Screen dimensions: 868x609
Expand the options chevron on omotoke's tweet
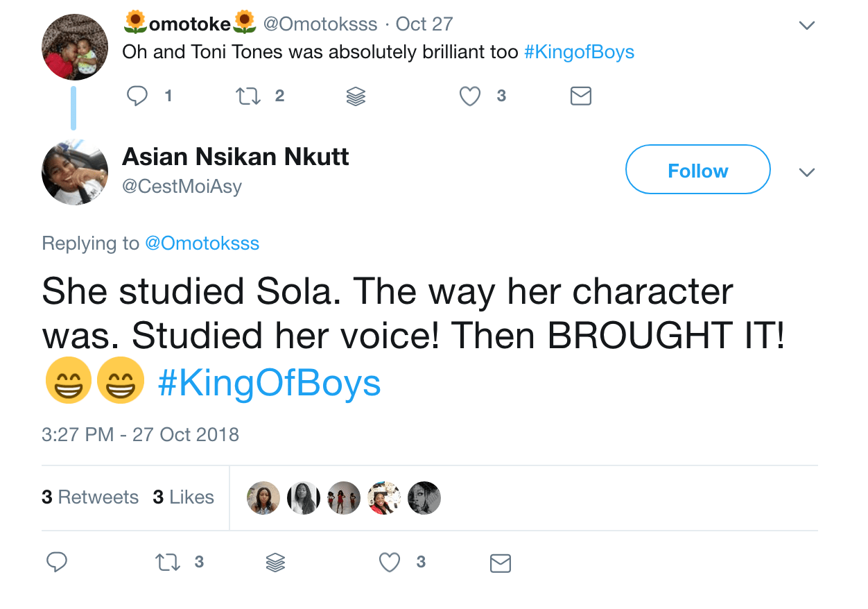[806, 26]
